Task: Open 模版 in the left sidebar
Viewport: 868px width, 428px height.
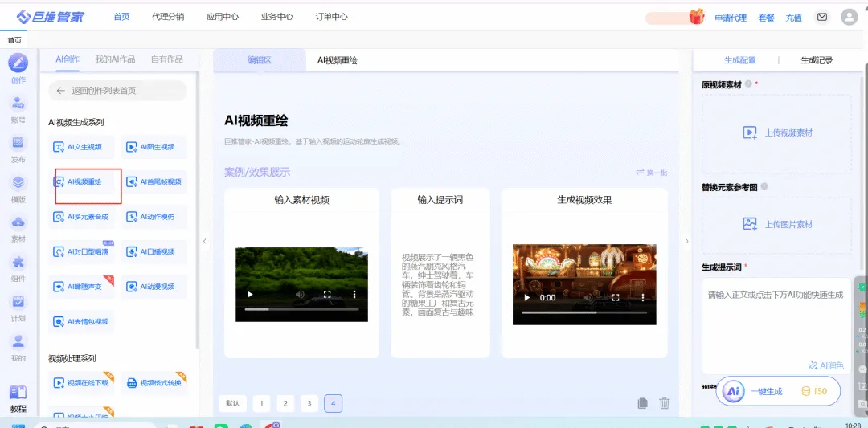Action: 18,189
